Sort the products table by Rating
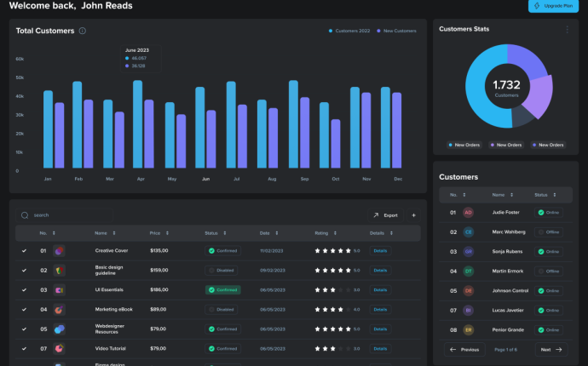The width and height of the screenshot is (588, 366). pos(335,233)
